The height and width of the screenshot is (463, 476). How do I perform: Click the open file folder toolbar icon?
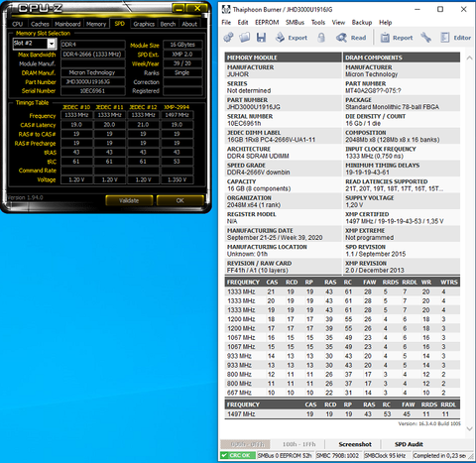point(244,38)
